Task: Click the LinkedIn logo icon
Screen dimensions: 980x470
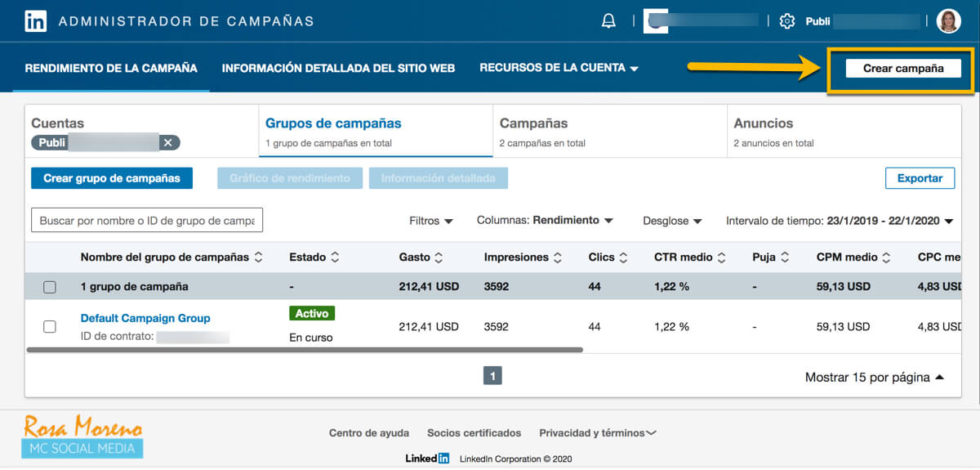Action: tap(35, 21)
